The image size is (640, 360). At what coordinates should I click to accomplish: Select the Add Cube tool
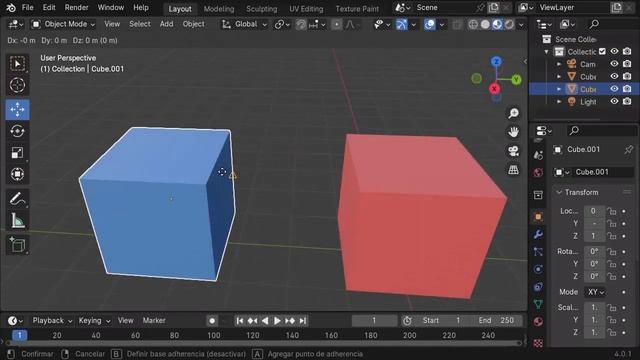pos(17,245)
